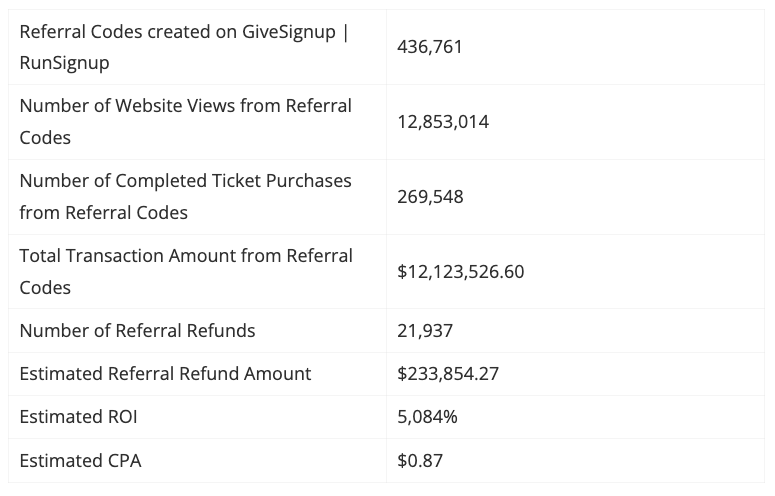The height and width of the screenshot is (496, 775).
Task: Click the Total Transaction Amount label
Action: (186, 272)
